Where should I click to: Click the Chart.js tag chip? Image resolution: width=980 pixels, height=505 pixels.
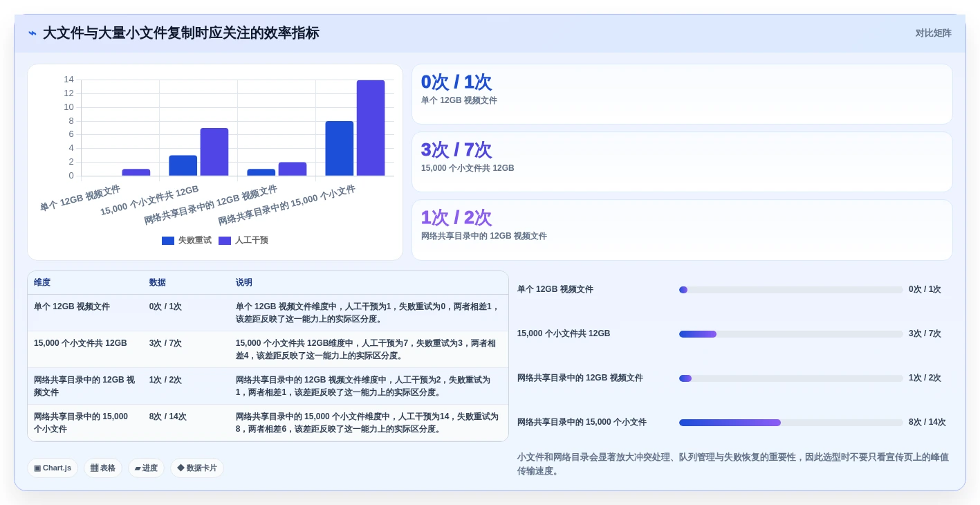pyautogui.click(x=53, y=468)
